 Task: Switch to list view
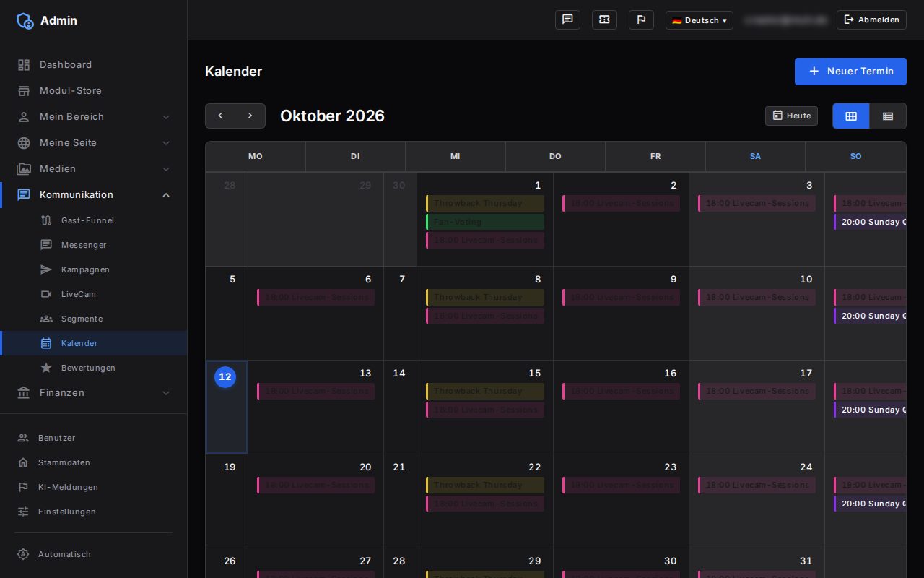click(888, 116)
